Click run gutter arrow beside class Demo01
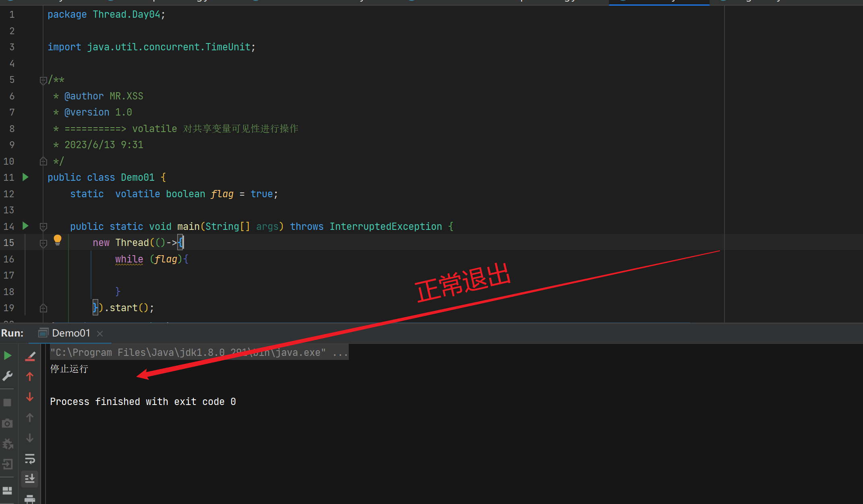 (25, 177)
